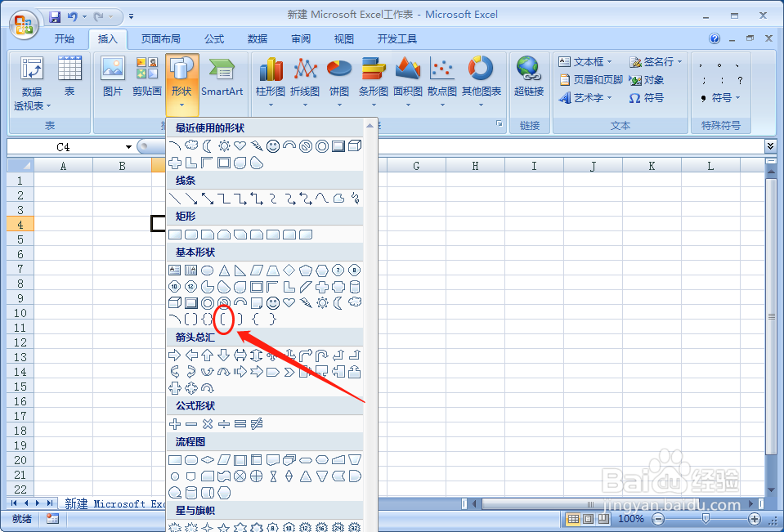Screen dimensions: 784x532
Task: Open the Name Box dropdown arrow
Action: point(128,147)
